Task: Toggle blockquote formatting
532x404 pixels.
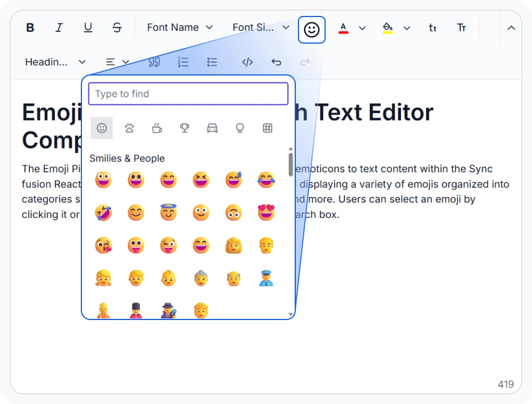Action: [154, 62]
